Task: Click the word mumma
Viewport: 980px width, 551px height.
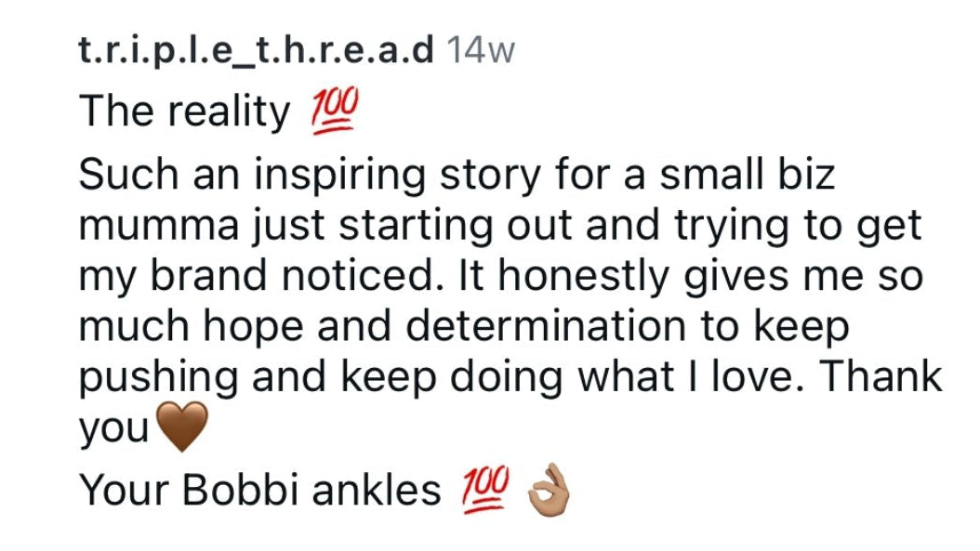Action: [x=159, y=226]
